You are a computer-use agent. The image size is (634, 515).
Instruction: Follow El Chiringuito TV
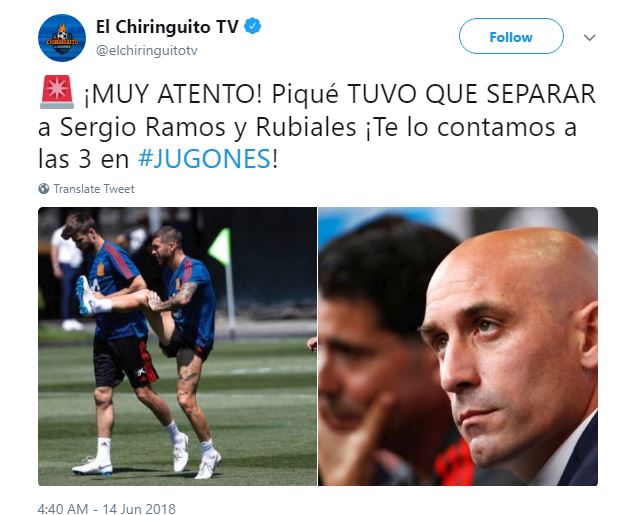pos(511,36)
